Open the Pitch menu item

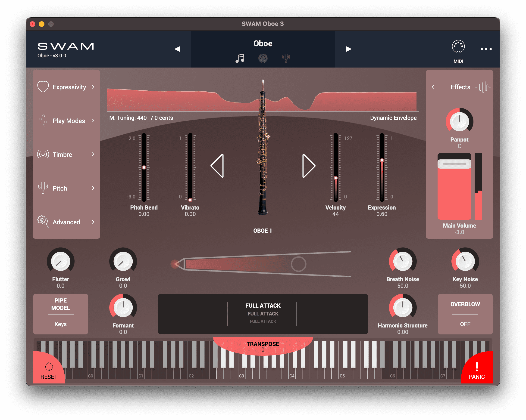(x=66, y=188)
